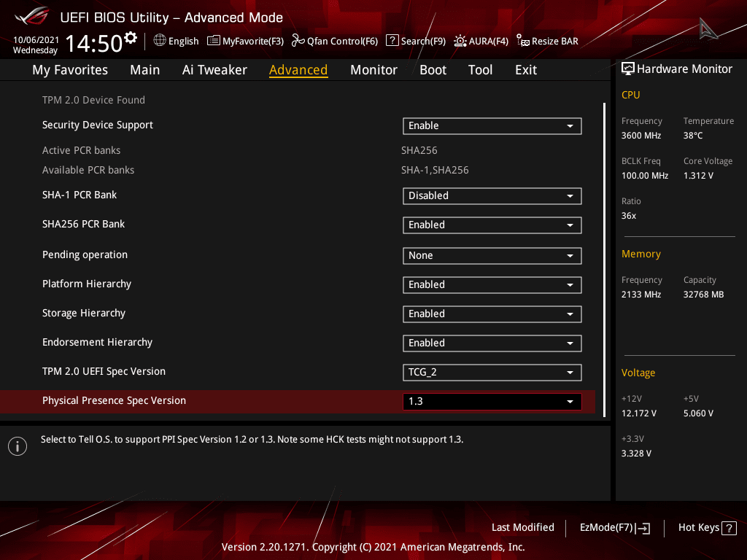Click the settings list vertical scrollbar
This screenshot has width=747, height=560.
point(605,260)
